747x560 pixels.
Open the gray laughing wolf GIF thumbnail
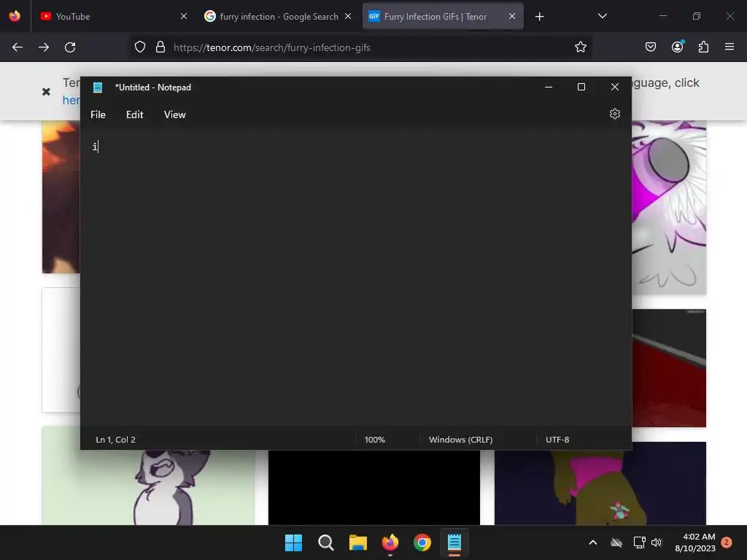click(x=148, y=486)
